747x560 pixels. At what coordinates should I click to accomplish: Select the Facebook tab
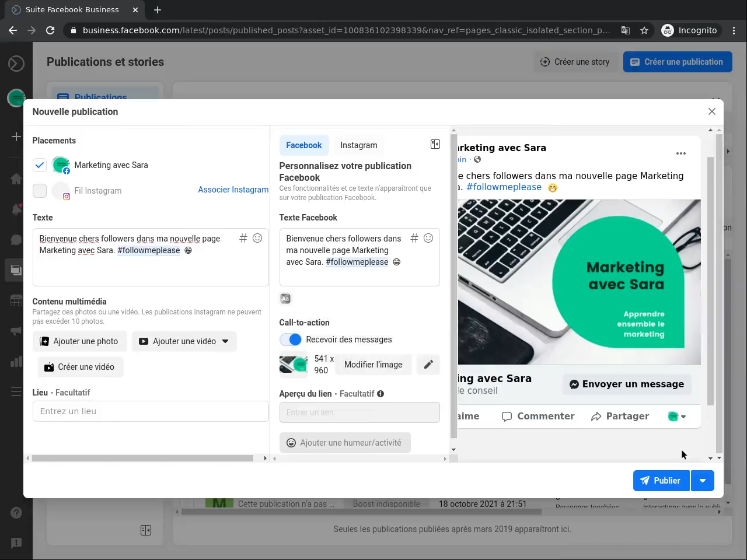pyautogui.click(x=303, y=145)
